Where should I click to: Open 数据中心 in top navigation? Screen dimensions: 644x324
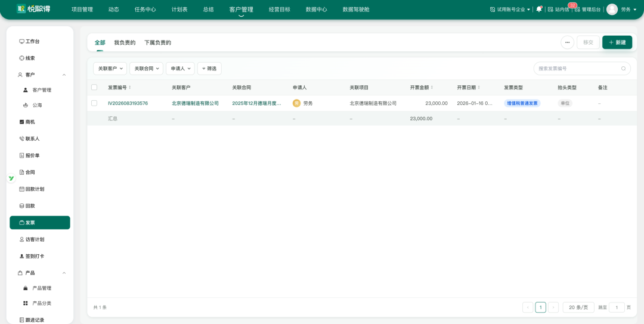316,10
